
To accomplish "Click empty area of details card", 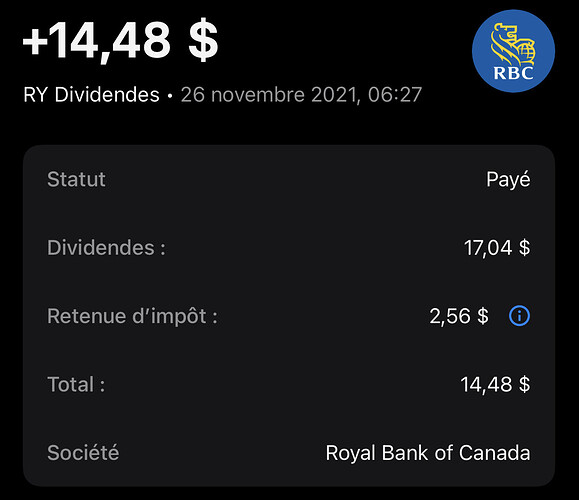I will [288, 213].
